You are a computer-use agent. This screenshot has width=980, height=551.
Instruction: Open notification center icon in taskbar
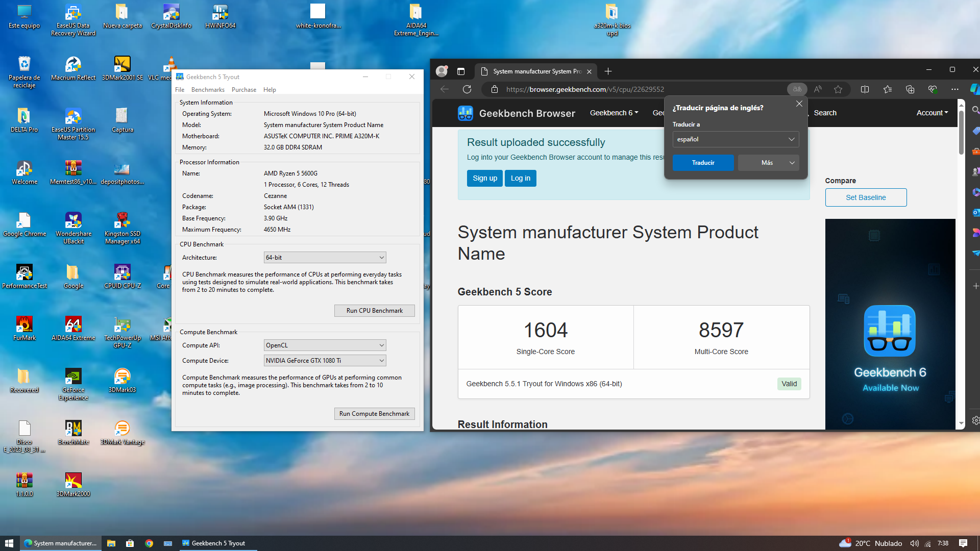963,543
